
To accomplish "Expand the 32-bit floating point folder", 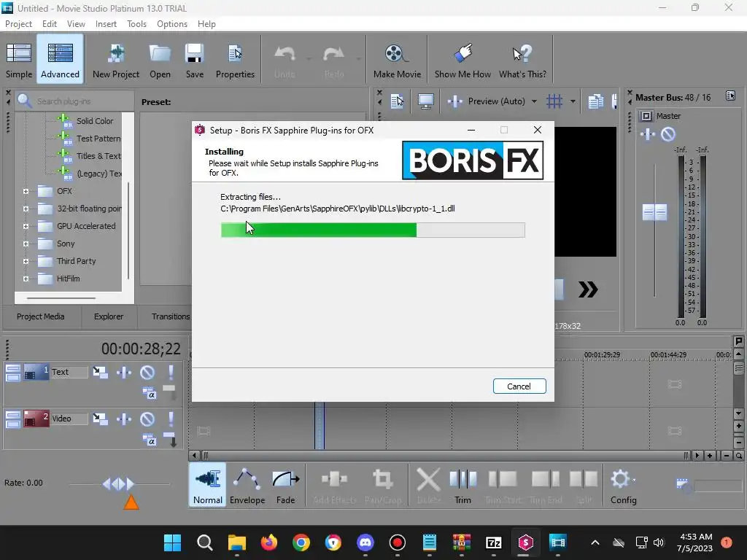I will coord(26,209).
